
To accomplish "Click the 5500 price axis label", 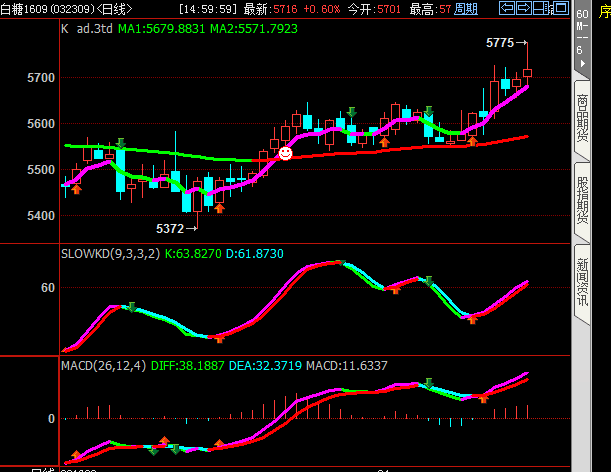I will click(x=41, y=170).
